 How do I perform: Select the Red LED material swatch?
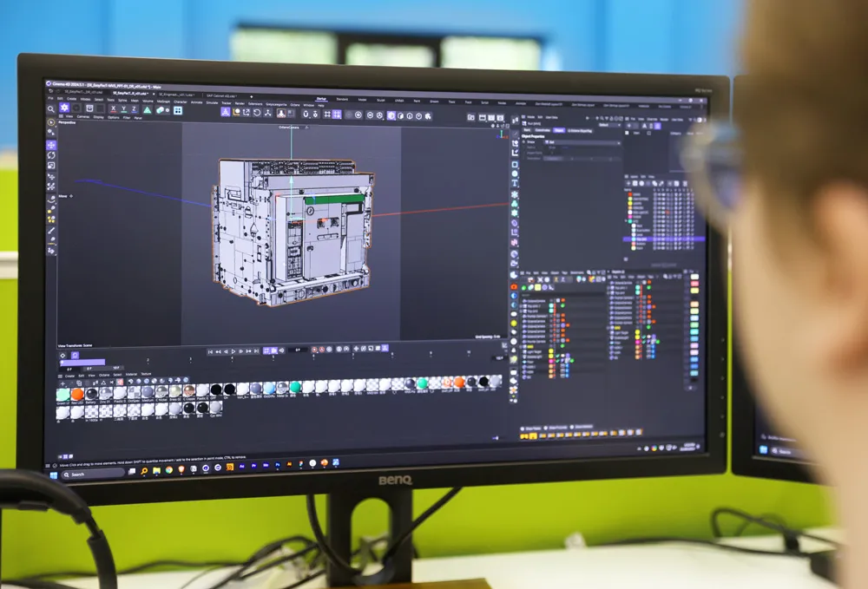click(77, 393)
